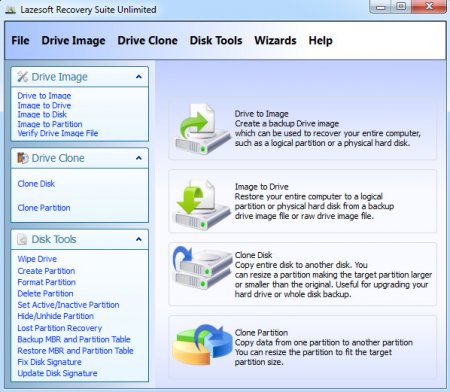Choose the Wipe Drive link
Screen dimensions: 450x392
pos(37,259)
